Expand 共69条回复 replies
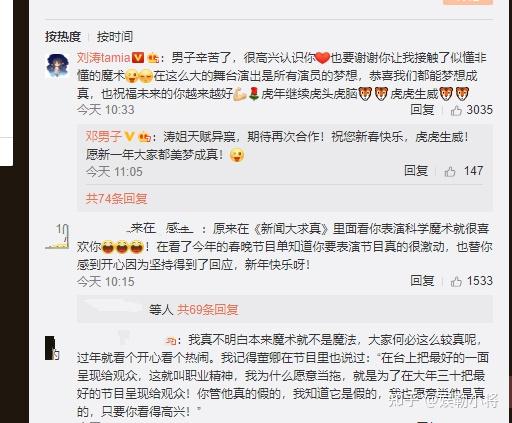 [x=207, y=310]
